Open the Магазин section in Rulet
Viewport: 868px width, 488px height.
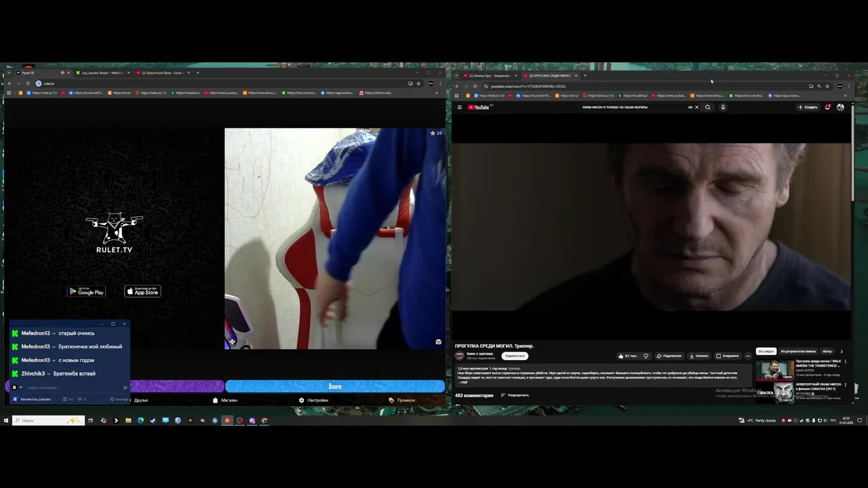[225, 400]
